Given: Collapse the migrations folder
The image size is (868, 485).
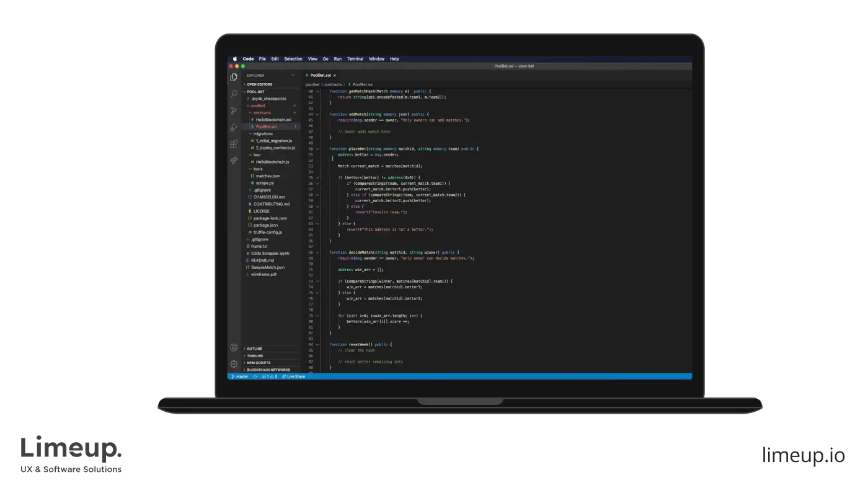Looking at the screenshot, I should coord(262,133).
